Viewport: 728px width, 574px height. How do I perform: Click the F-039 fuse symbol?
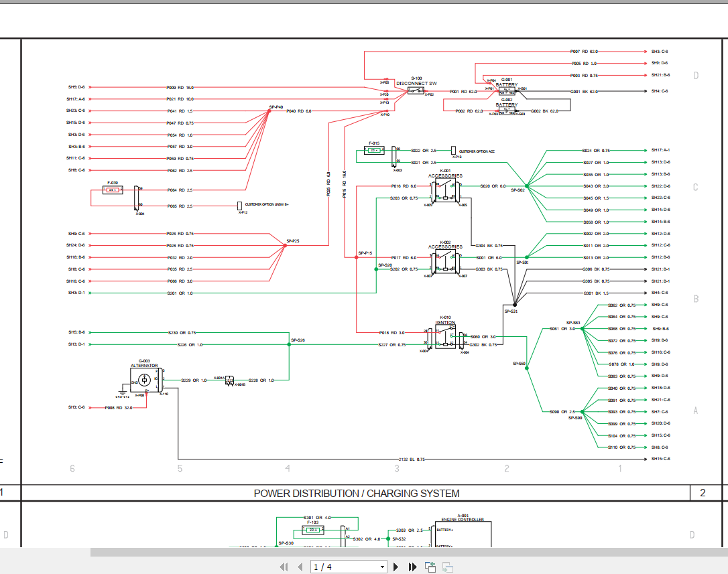pos(111,190)
